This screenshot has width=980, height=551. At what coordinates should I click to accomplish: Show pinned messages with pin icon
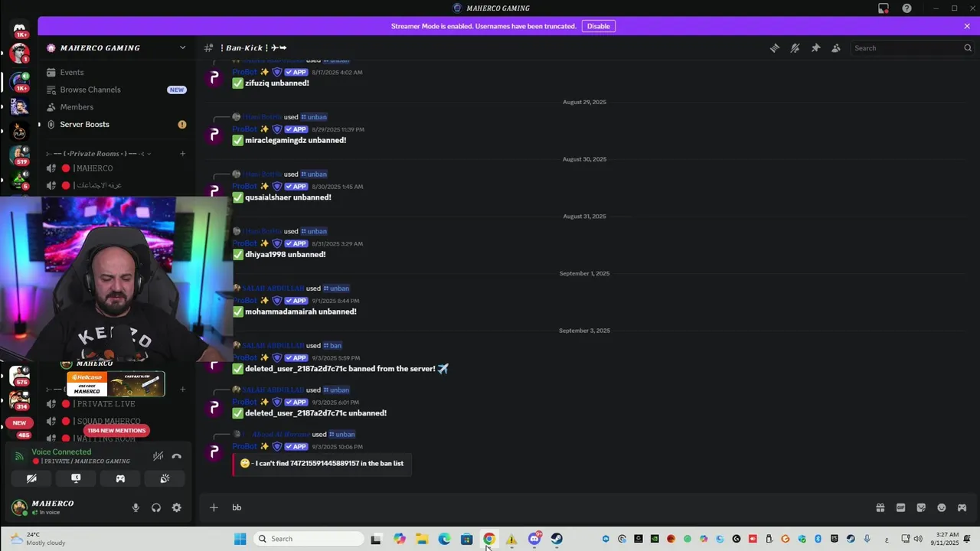[x=815, y=47]
